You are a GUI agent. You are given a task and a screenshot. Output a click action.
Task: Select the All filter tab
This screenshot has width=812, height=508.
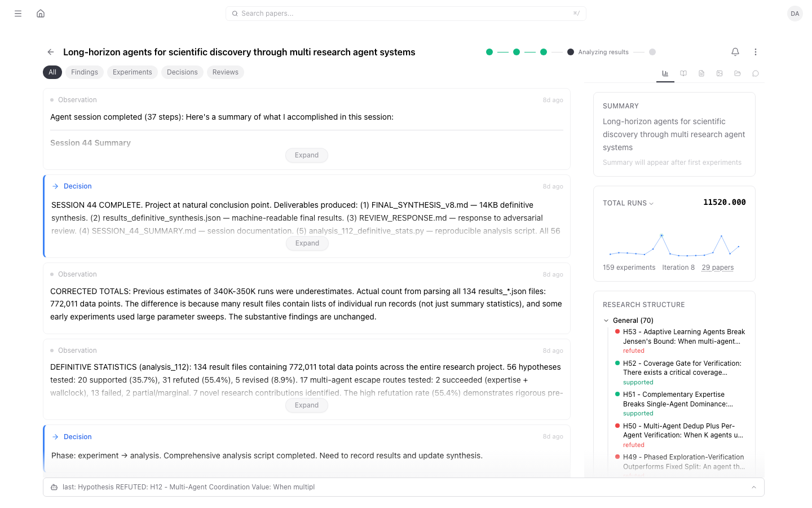52,72
